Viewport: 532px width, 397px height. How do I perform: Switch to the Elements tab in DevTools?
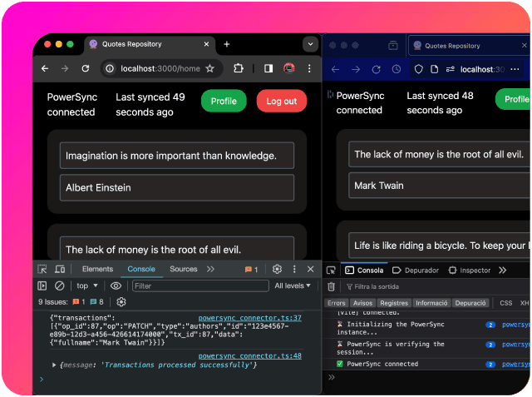97,269
